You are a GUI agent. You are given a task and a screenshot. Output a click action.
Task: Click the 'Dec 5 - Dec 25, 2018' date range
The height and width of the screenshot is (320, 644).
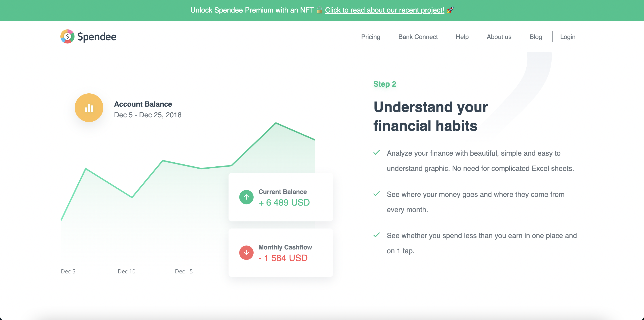(x=148, y=115)
